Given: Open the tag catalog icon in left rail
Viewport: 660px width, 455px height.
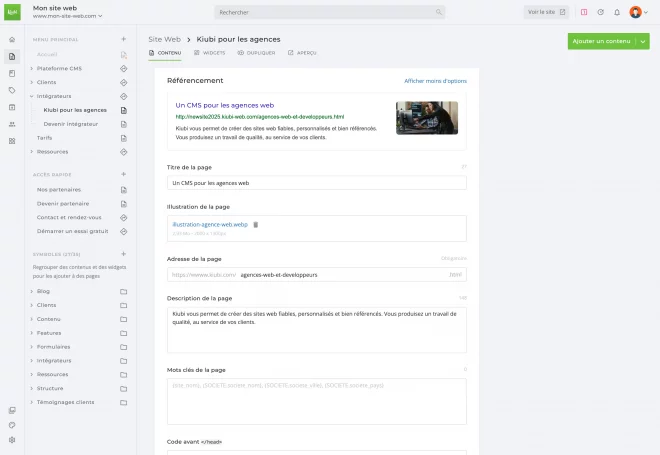Looking at the screenshot, I should coord(12,90).
